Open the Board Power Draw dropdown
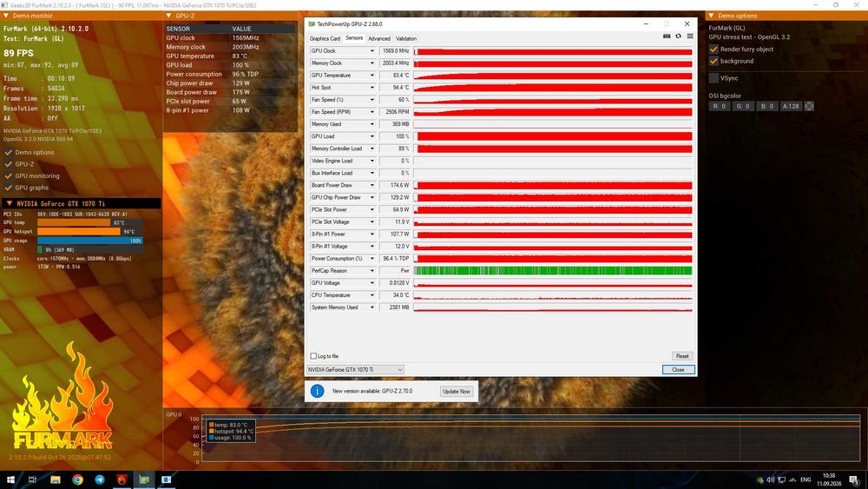This screenshot has width=868, height=489. [372, 185]
